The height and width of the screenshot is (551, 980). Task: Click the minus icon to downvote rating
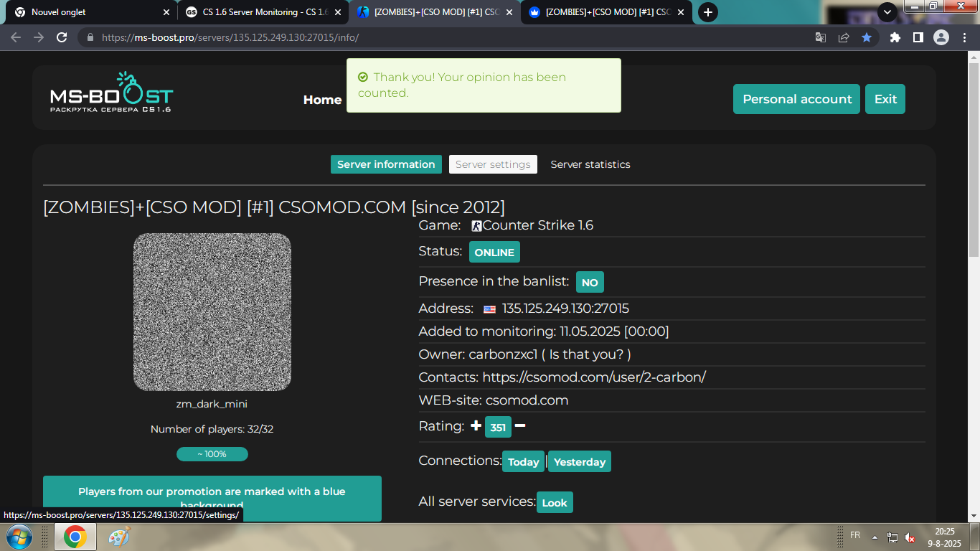pos(520,426)
